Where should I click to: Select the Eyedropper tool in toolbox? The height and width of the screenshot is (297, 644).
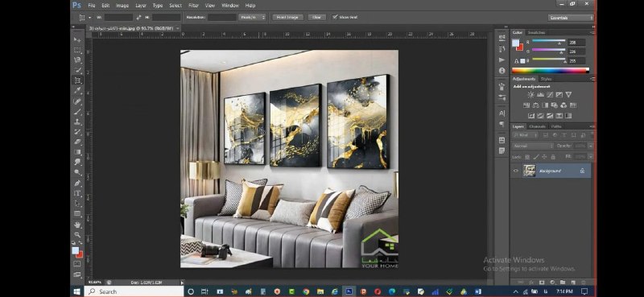[x=77, y=91]
